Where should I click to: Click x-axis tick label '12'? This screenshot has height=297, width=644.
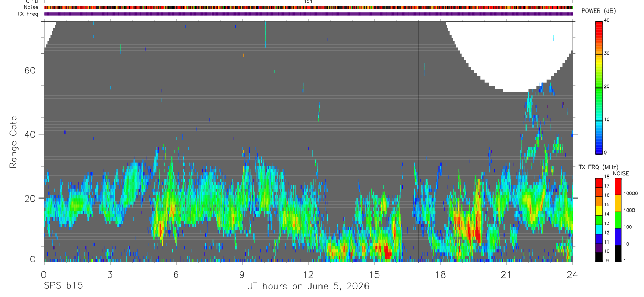(308, 274)
